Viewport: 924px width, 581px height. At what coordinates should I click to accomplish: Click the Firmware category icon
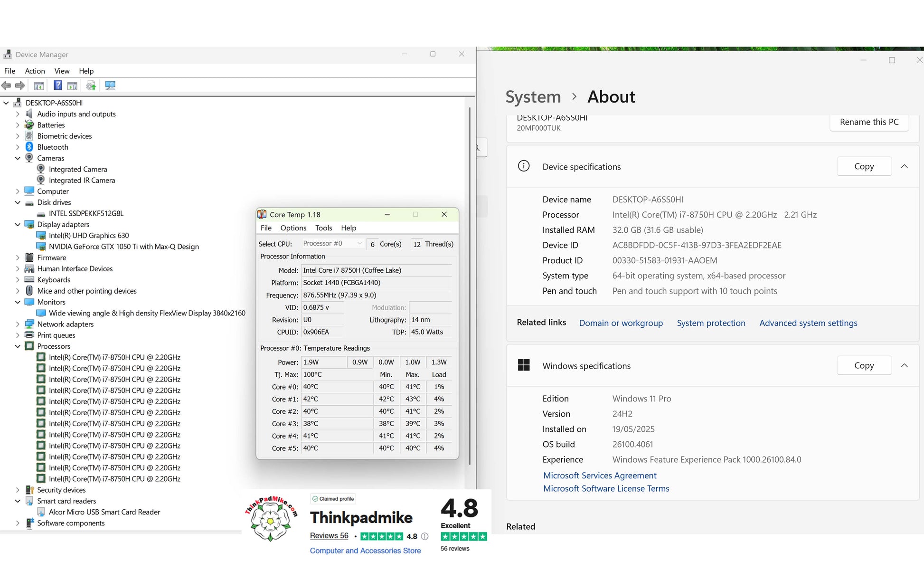click(x=29, y=257)
